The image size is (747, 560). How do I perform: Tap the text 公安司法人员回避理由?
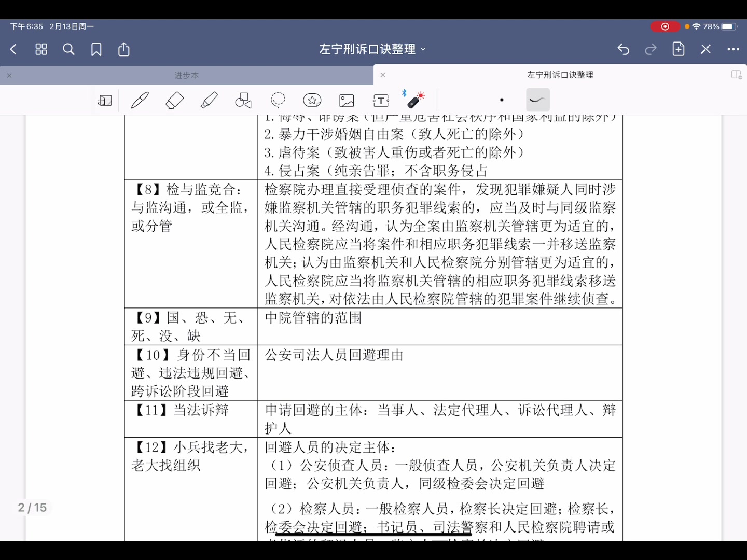click(x=334, y=355)
